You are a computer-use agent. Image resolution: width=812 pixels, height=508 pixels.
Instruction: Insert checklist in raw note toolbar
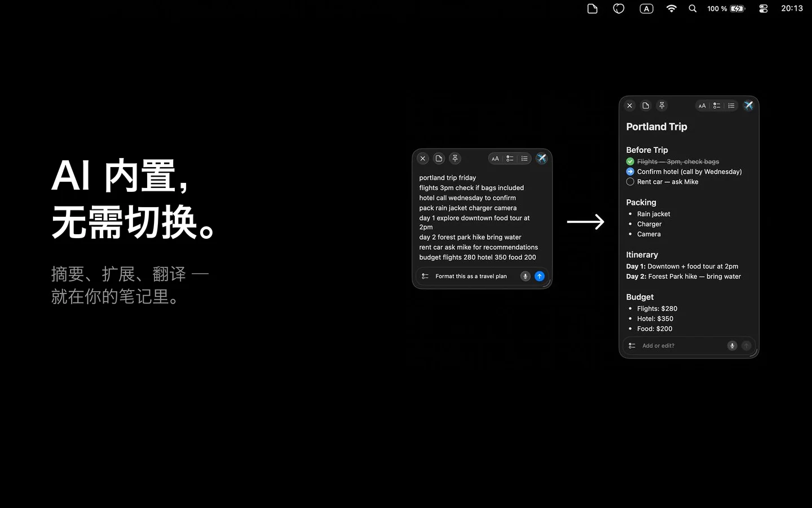(510, 159)
